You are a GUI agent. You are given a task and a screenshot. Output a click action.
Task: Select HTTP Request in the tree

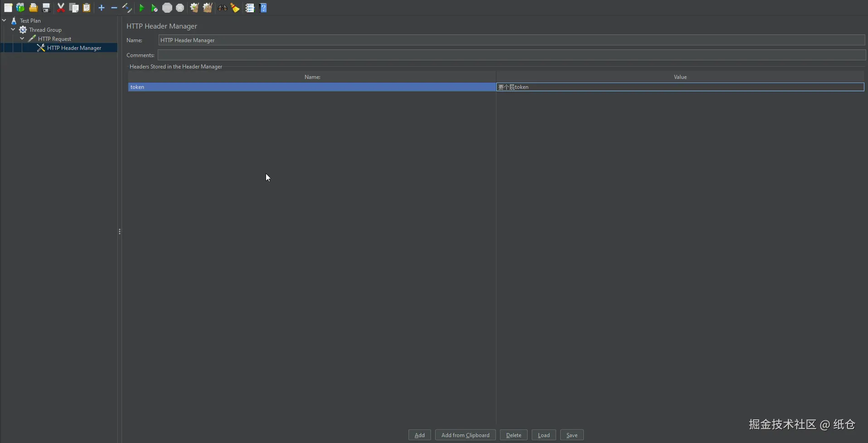(54, 39)
